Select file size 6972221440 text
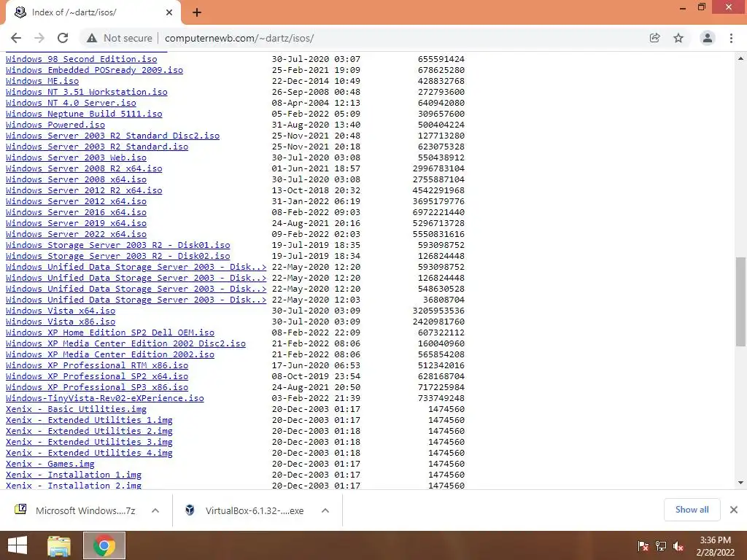The height and width of the screenshot is (560, 747). point(438,212)
